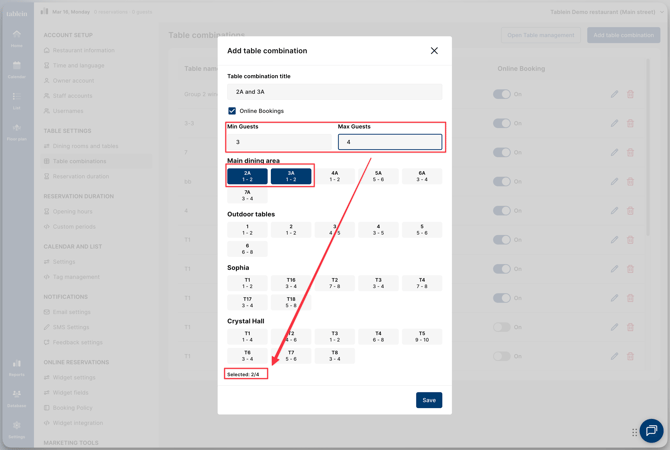670x450 pixels.
Task: Click the Max Guests input field
Action: point(389,142)
